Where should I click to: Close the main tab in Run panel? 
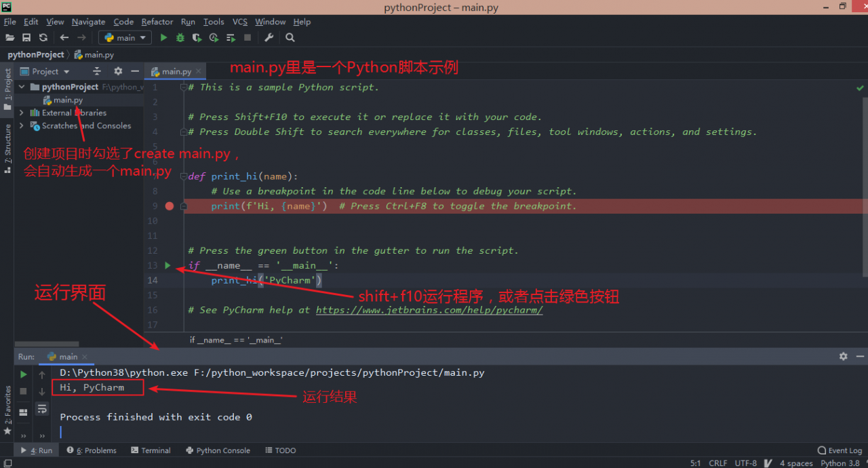tap(85, 356)
